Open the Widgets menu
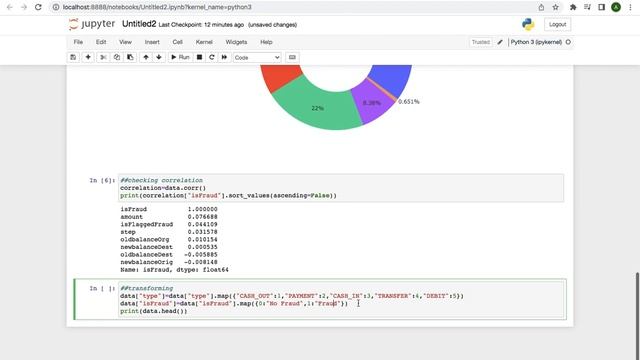The height and width of the screenshot is (360, 640). click(x=236, y=42)
